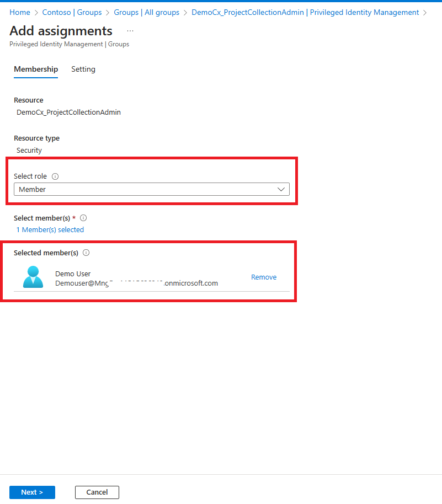Click info icon next to Select role
The height and width of the screenshot is (504, 442).
click(x=55, y=176)
